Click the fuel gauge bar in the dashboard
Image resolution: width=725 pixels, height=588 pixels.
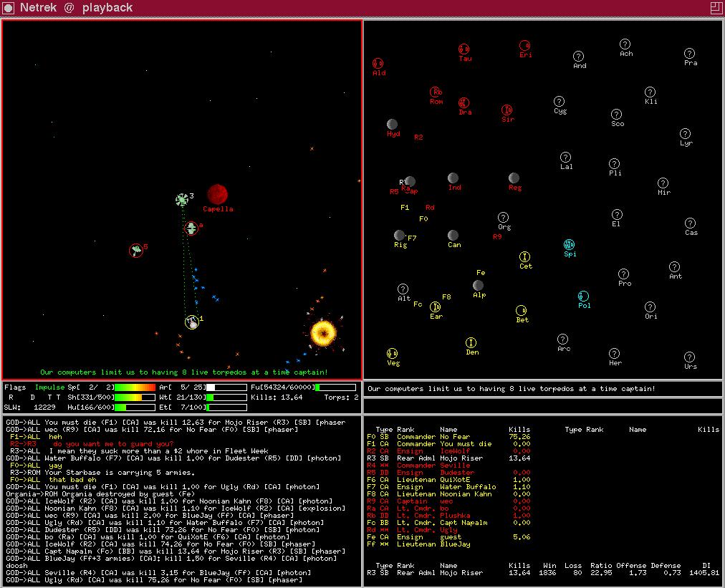[x=336, y=387]
